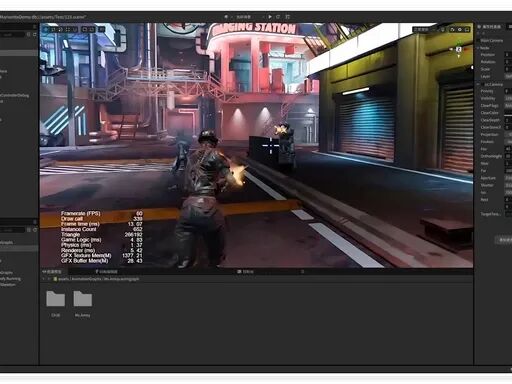
Task: Click the TargetTexture asset field
Action: [x=508, y=214]
